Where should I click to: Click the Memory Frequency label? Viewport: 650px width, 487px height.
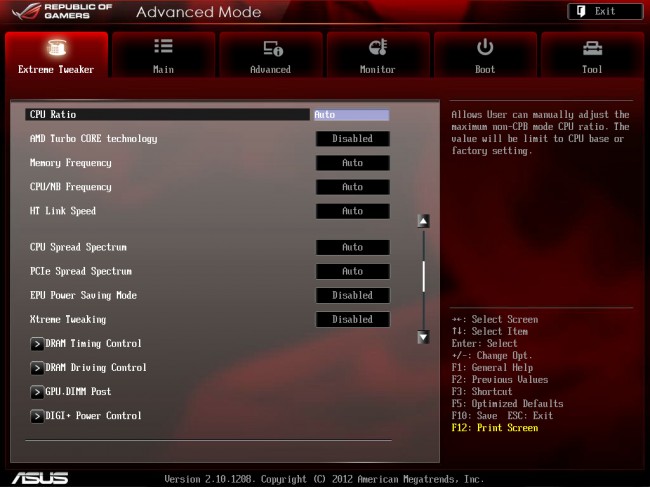coord(70,163)
